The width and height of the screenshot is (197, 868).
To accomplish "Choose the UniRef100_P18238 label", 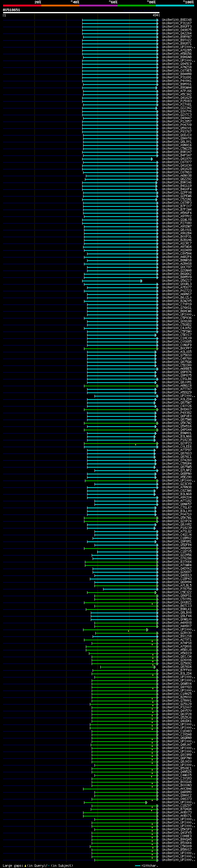I will click(x=177, y=440).
